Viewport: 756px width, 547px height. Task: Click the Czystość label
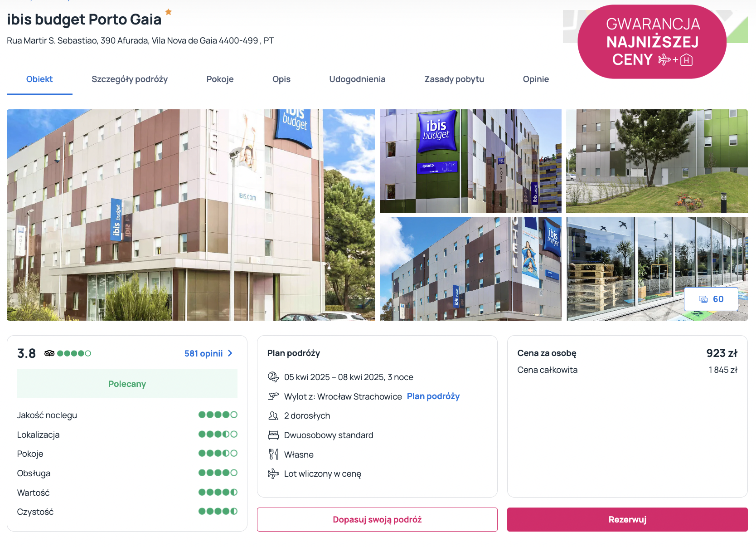click(35, 512)
